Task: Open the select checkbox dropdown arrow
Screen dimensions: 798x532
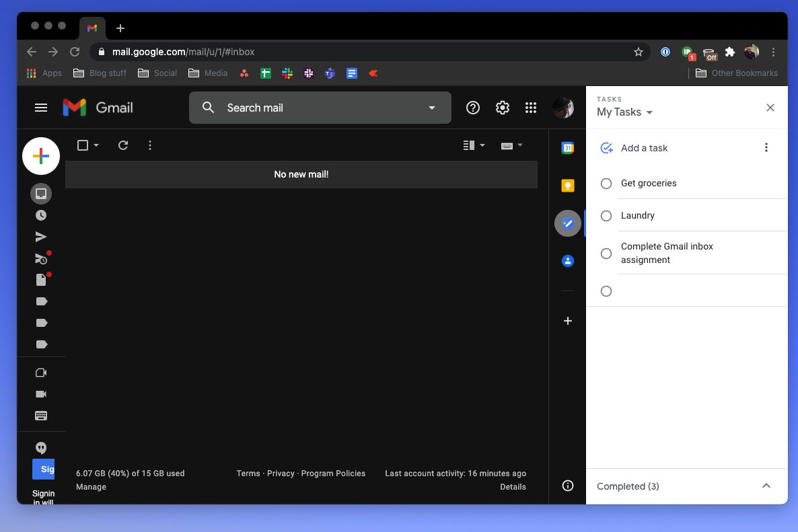Action: tap(96, 145)
